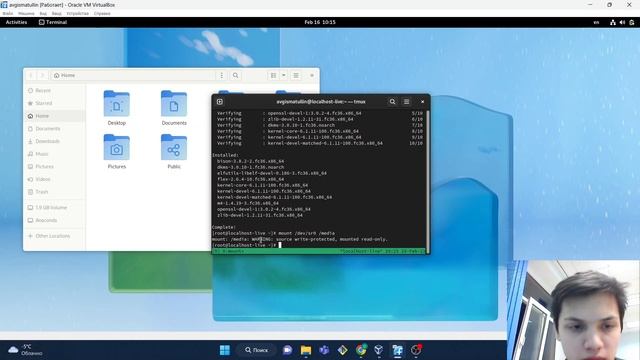Open Other Locations in Files sidebar
The image size is (640, 360).
tap(55, 236)
